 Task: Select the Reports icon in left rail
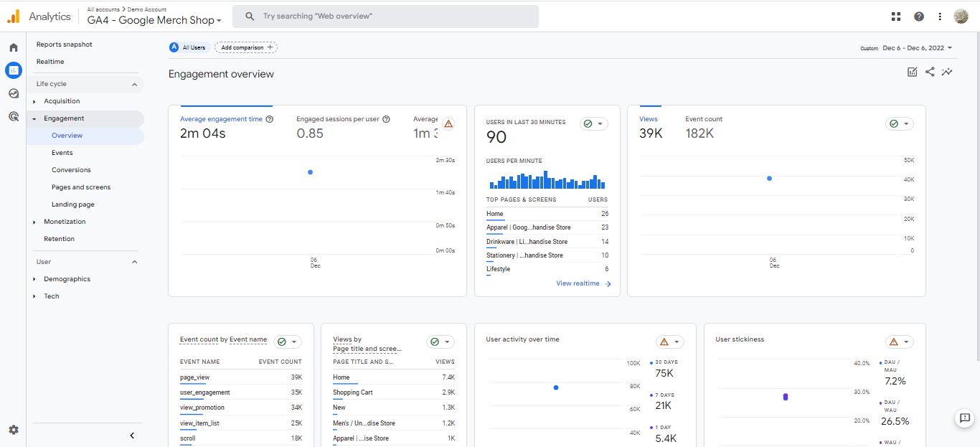tap(14, 70)
